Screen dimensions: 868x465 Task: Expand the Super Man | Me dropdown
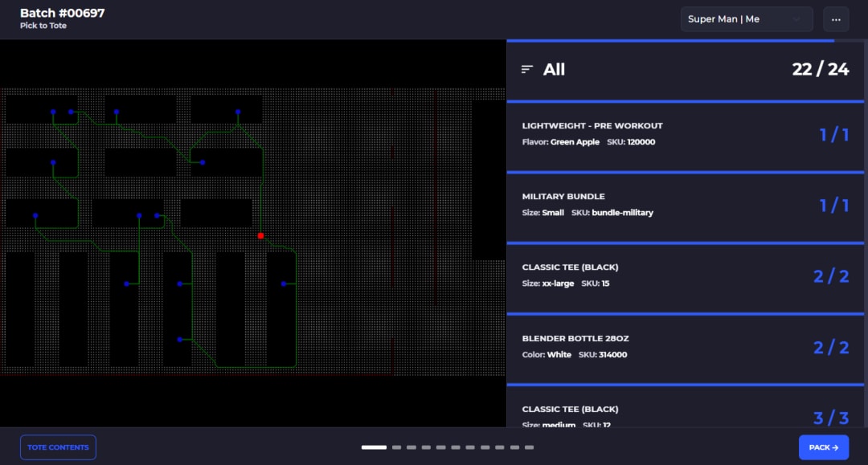747,19
